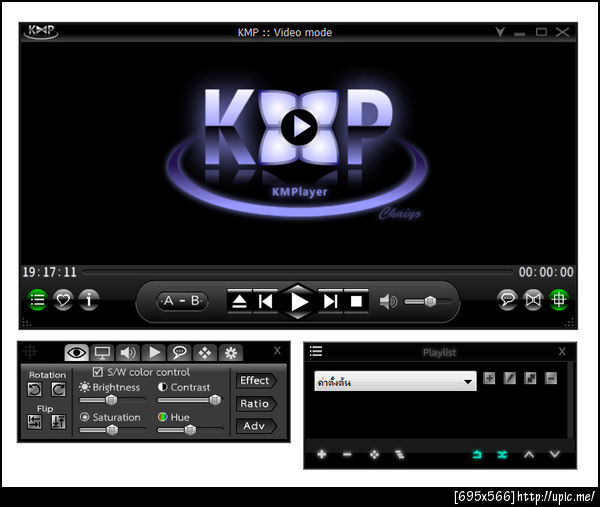Select the speaker audio tab
The width and height of the screenshot is (600, 507).
pos(128,352)
